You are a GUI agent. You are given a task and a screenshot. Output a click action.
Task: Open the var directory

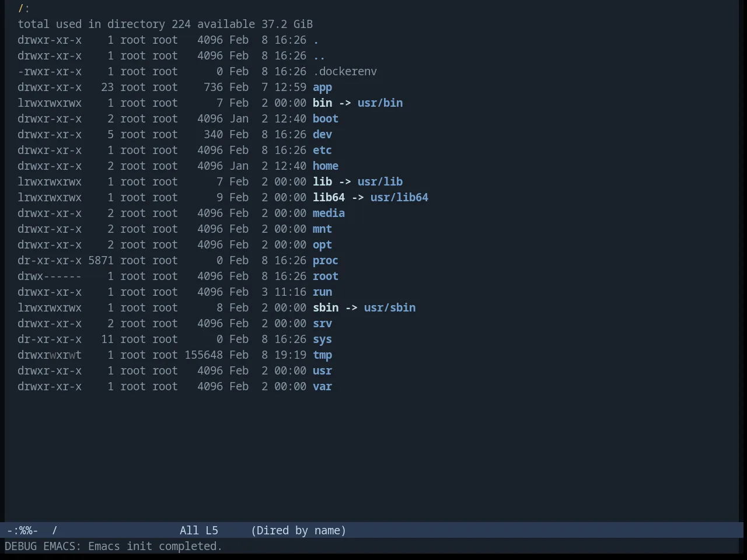click(322, 387)
